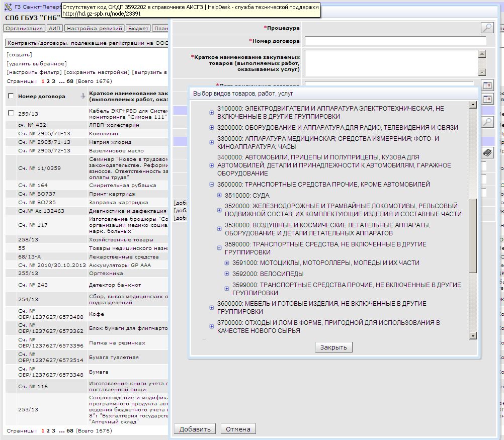
Task: Click the [настроить фильтр] link
Action: coord(34,72)
